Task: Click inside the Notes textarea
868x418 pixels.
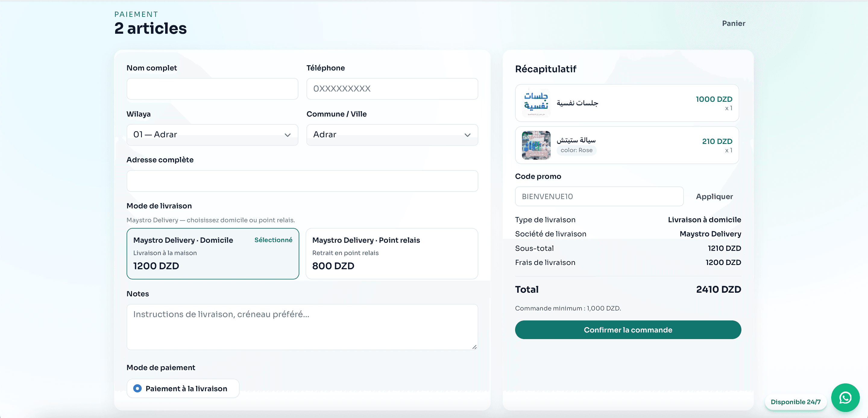Action: [302, 327]
